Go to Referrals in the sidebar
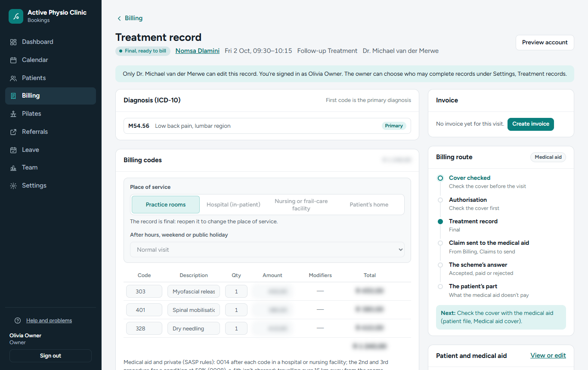The width and height of the screenshot is (588, 370). tap(50, 132)
